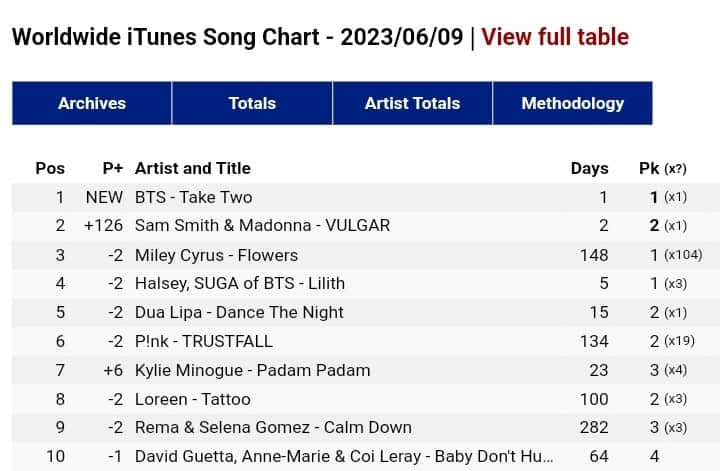Click the P+ column header

tap(112, 168)
